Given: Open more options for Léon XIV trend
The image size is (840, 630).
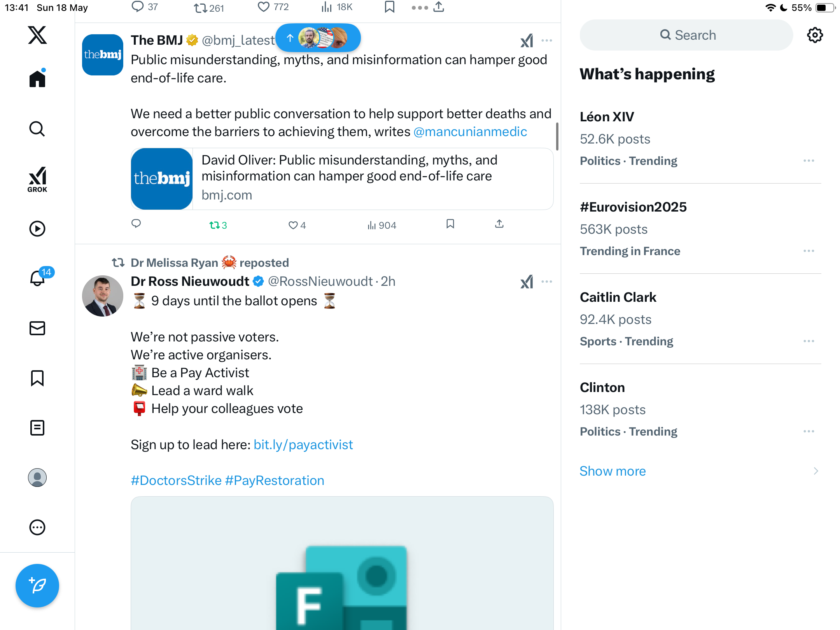Looking at the screenshot, I should [809, 161].
